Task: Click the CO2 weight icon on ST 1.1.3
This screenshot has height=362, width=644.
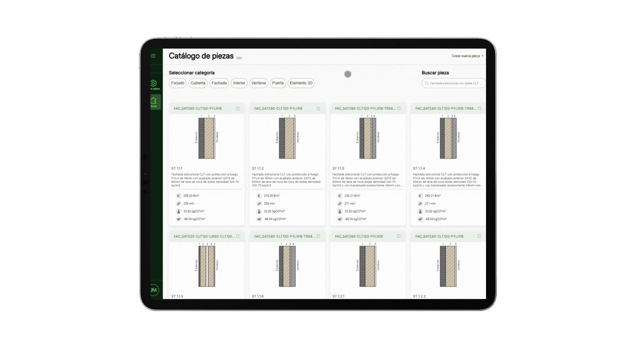Action: [x=339, y=211]
